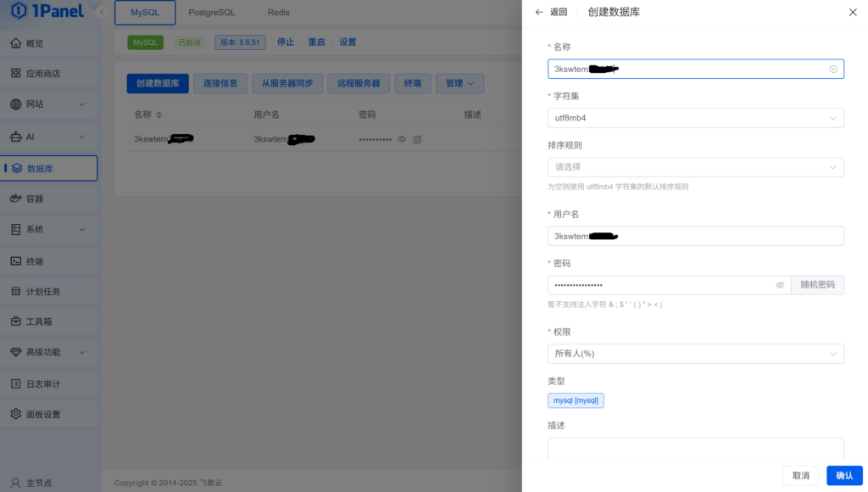Clear the 名称 name input via its clear icon
868x492 pixels.
(x=832, y=69)
